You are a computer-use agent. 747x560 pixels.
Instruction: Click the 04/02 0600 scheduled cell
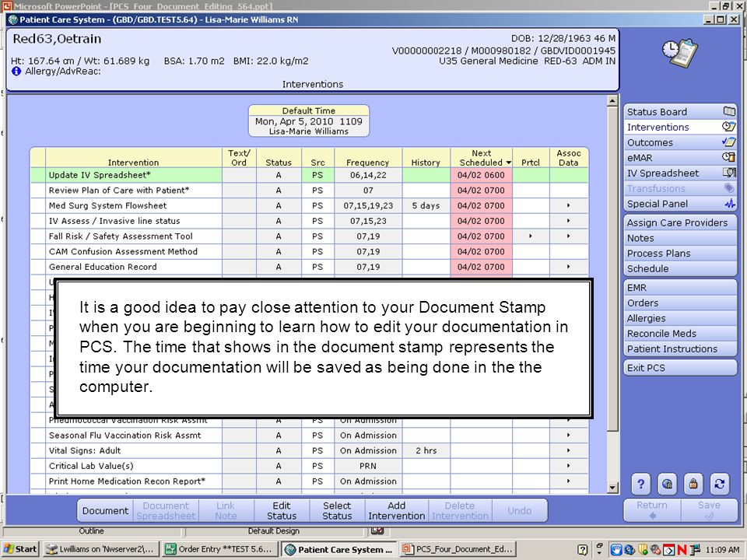[481, 175]
